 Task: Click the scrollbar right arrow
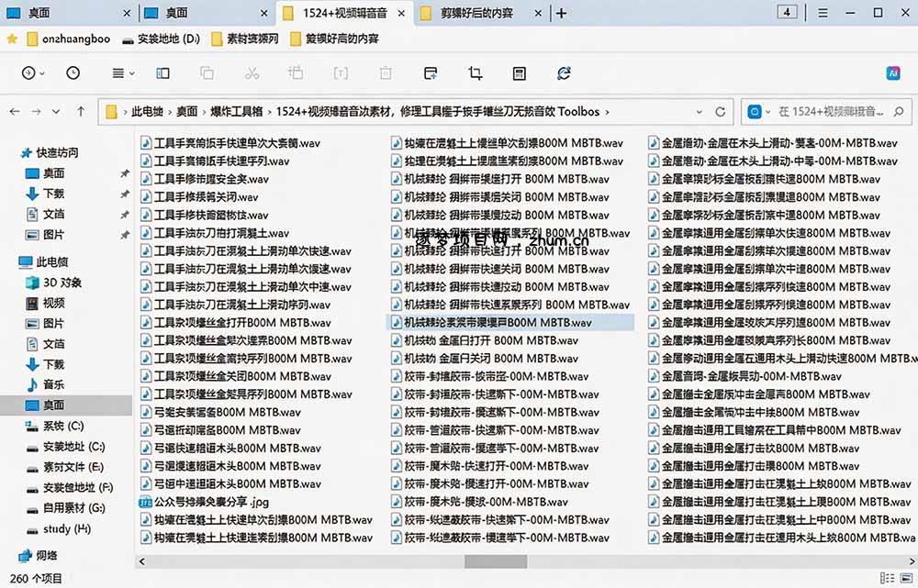pos(912,561)
